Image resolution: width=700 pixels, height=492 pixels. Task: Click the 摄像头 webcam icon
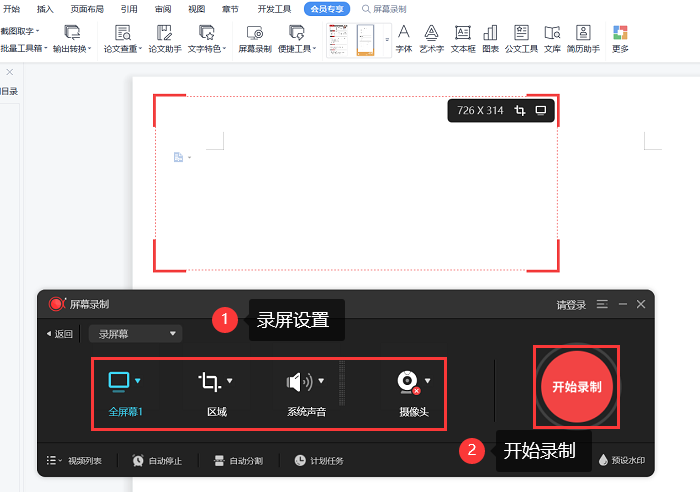(x=407, y=381)
